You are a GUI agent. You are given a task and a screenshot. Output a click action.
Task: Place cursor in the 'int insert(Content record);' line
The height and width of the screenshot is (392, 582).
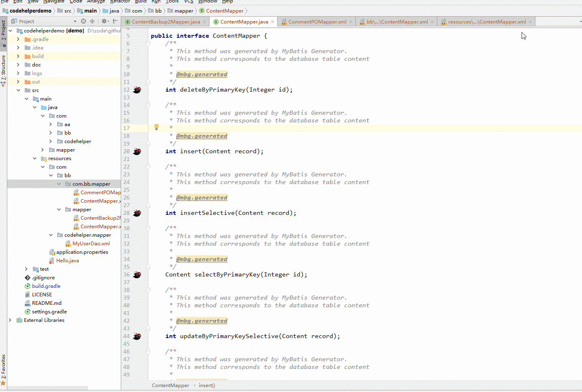point(214,151)
